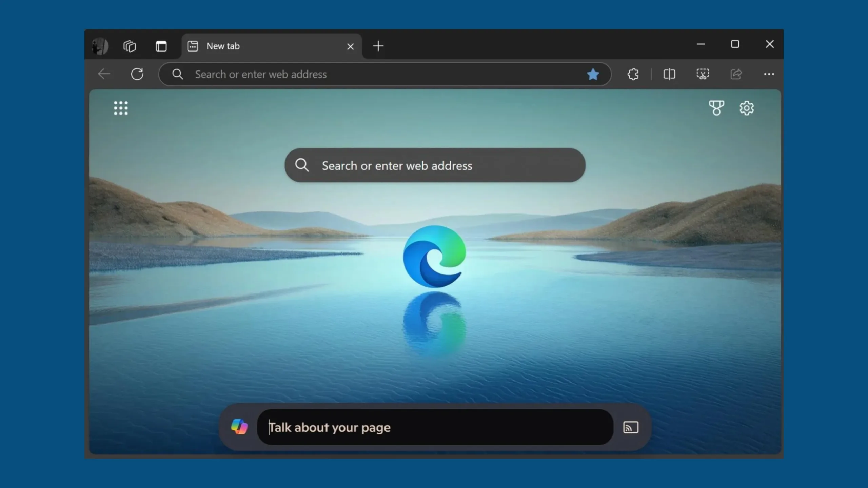
Task: Start a Screenshot capture
Action: tap(703, 74)
